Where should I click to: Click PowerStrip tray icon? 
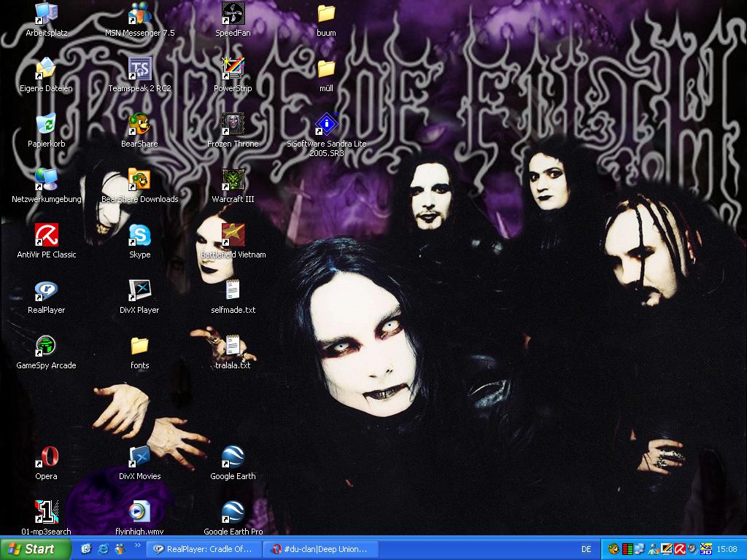coord(667,549)
